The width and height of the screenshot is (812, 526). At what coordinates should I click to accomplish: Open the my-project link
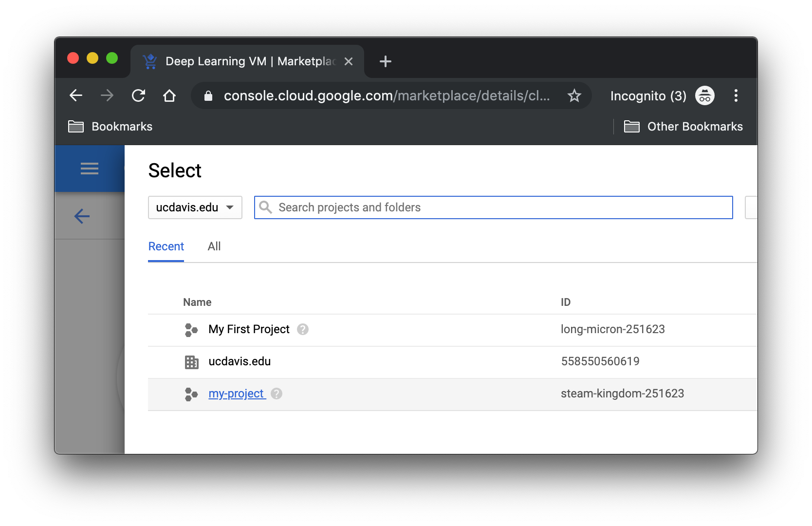pos(237,394)
